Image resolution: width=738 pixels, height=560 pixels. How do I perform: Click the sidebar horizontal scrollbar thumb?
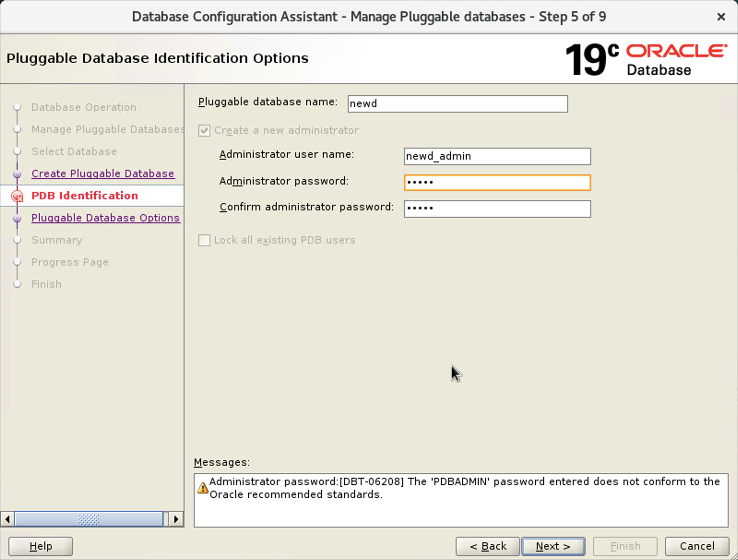(89, 519)
